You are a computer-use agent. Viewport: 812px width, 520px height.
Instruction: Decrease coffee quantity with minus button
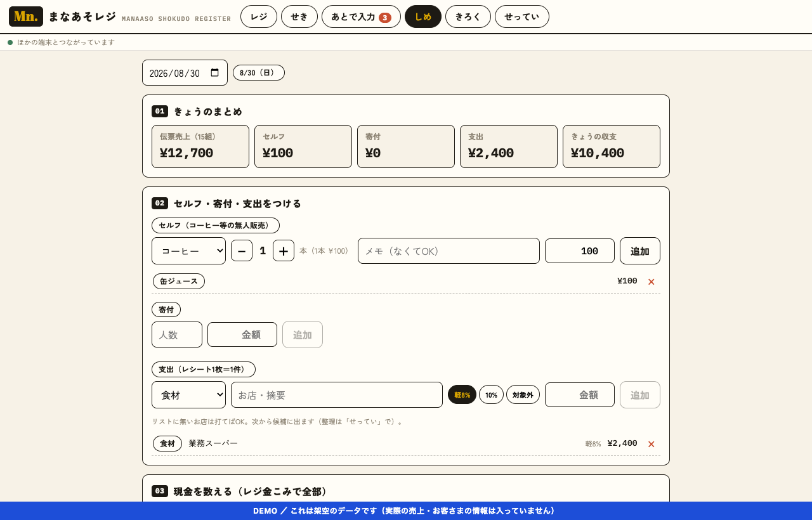242,250
